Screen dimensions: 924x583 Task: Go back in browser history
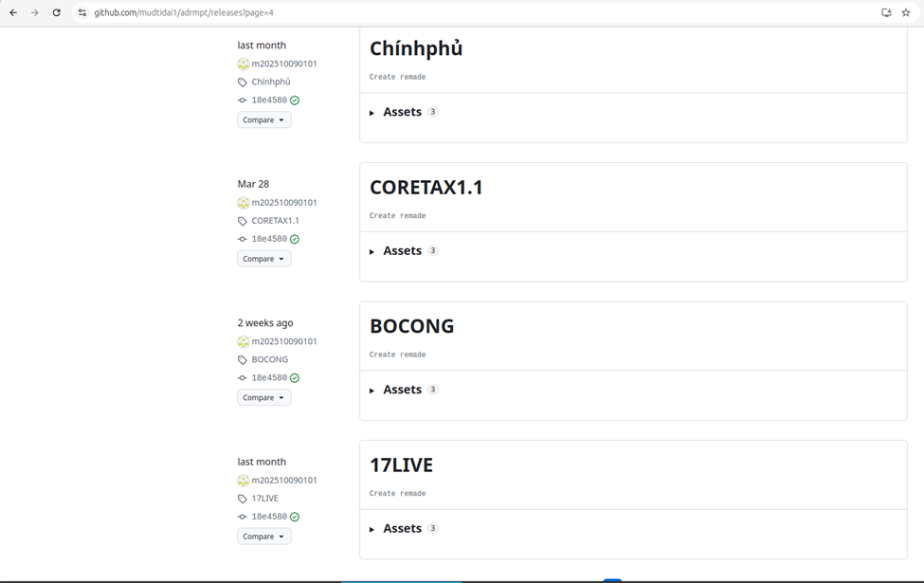point(13,12)
